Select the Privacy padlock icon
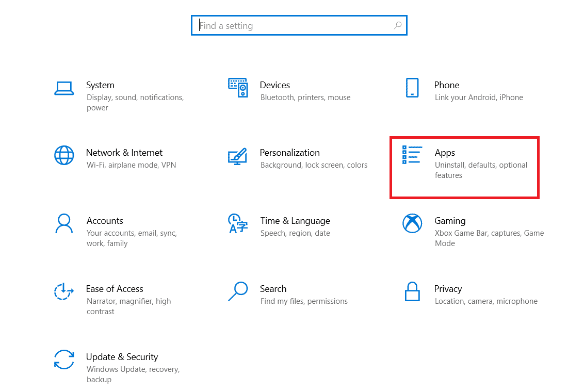Viewport: 584px width, 392px height. tap(412, 291)
